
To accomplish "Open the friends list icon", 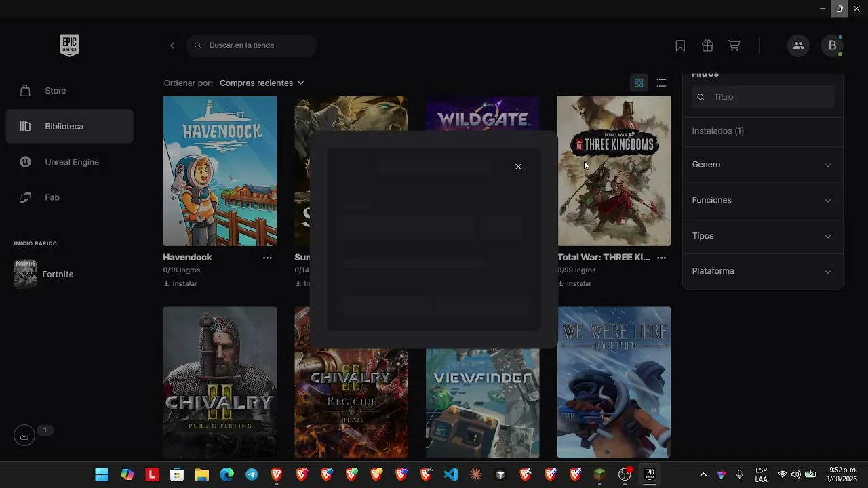I will click(798, 45).
